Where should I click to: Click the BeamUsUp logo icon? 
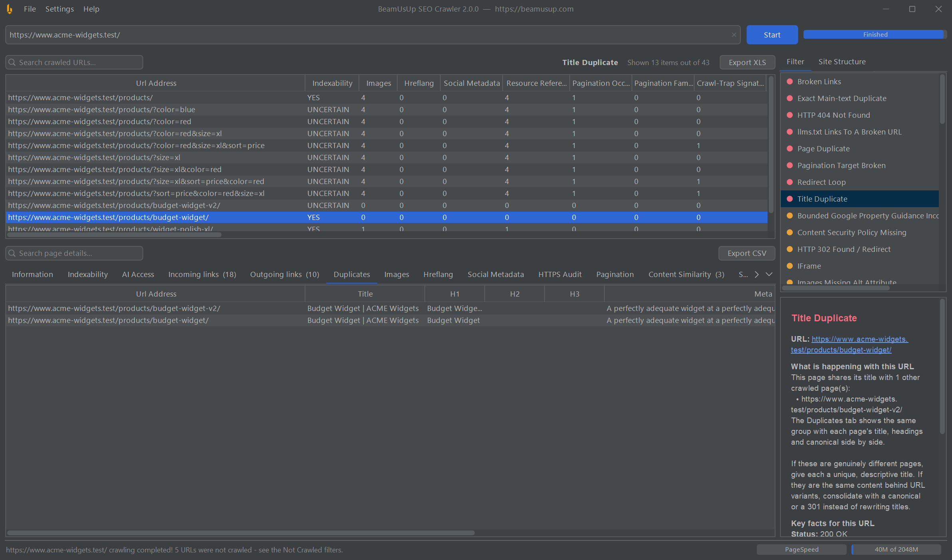click(10, 9)
